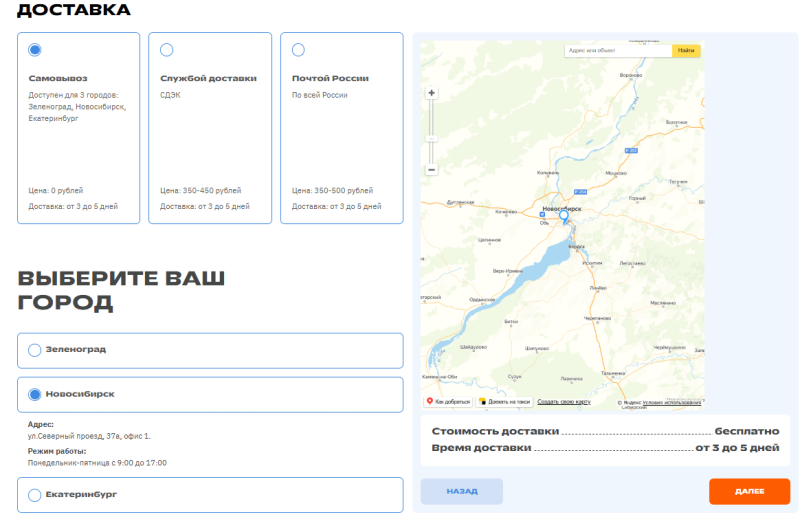Choose Екатеринбург as your city
The width and height of the screenshot is (800, 517).
pos(35,494)
